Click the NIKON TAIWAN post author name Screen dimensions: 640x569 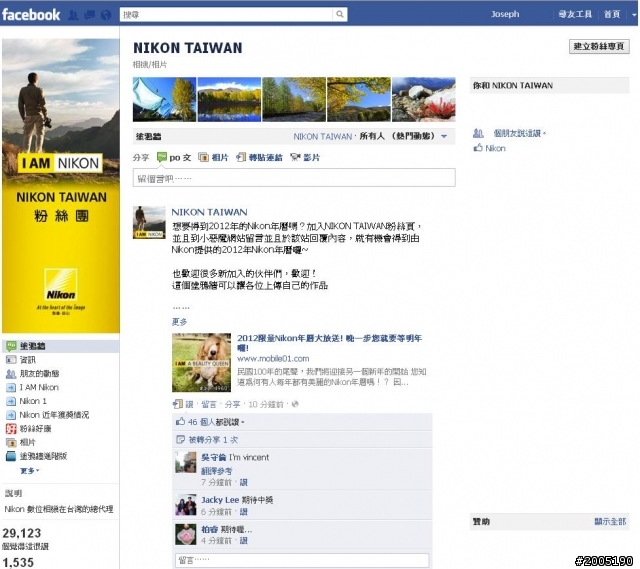pyautogui.click(x=209, y=212)
